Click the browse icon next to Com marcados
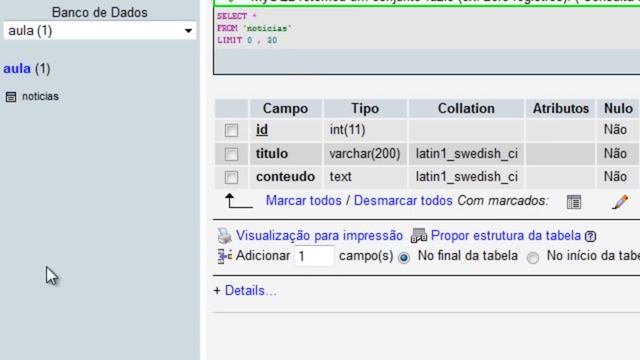This screenshot has width=640, height=360. [574, 202]
